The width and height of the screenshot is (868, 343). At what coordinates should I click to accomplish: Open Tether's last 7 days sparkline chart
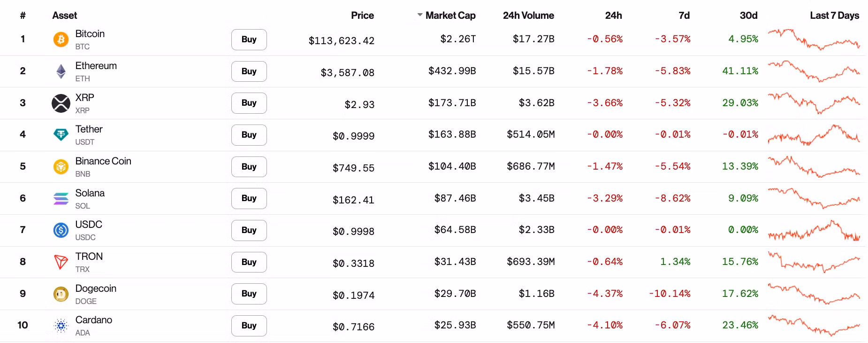(814, 135)
